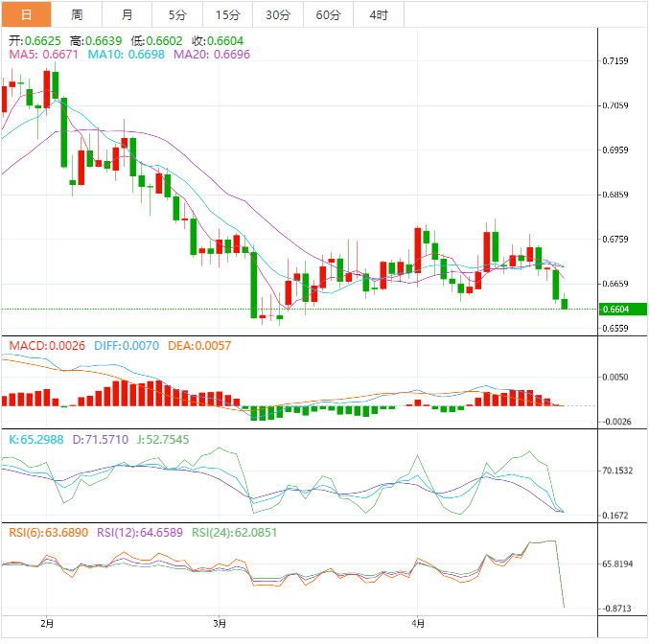Click the DEA:0.0057 label

pyautogui.click(x=199, y=346)
